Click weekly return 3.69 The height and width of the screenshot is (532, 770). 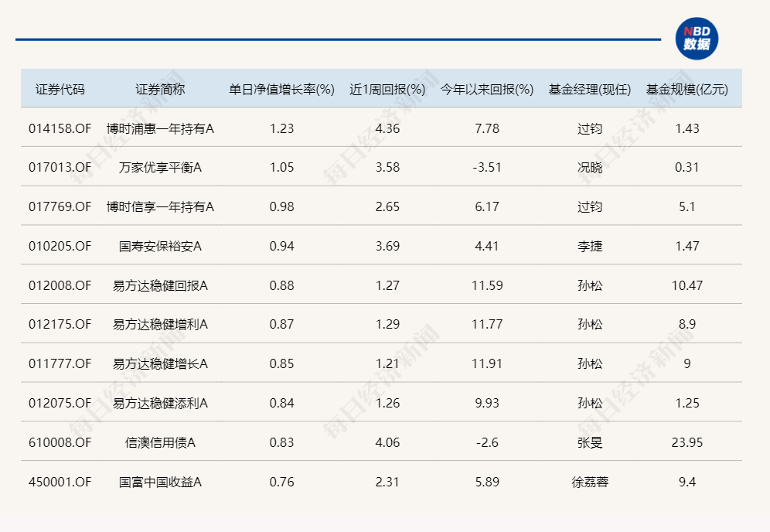[x=387, y=246]
